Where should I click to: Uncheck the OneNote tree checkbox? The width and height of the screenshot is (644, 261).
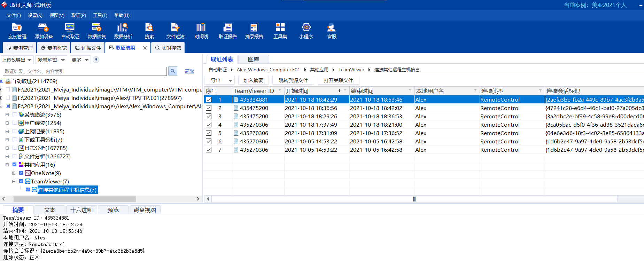click(21, 173)
